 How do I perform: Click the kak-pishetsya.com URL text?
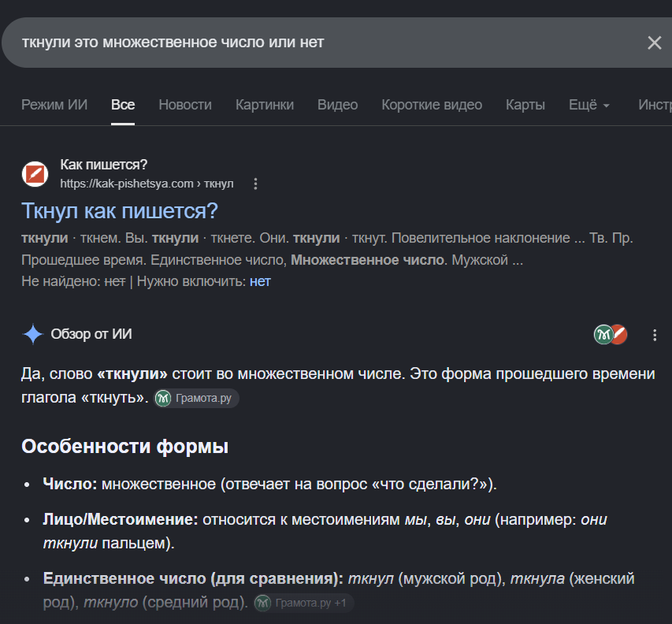[x=147, y=184]
